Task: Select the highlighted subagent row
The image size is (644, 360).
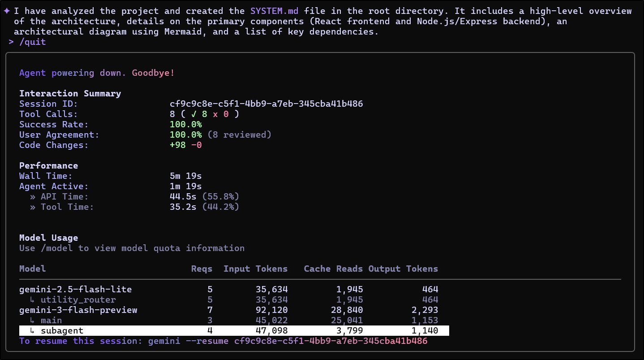Action: (234, 331)
